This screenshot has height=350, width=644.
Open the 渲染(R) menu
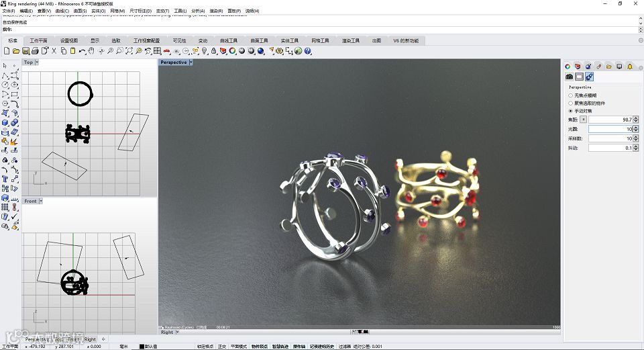click(216, 11)
